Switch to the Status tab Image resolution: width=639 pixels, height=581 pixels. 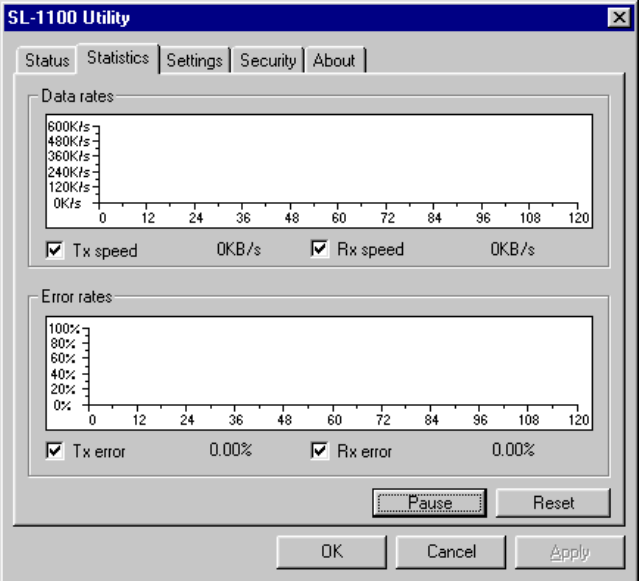pyautogui.click(x=46, y=60)
